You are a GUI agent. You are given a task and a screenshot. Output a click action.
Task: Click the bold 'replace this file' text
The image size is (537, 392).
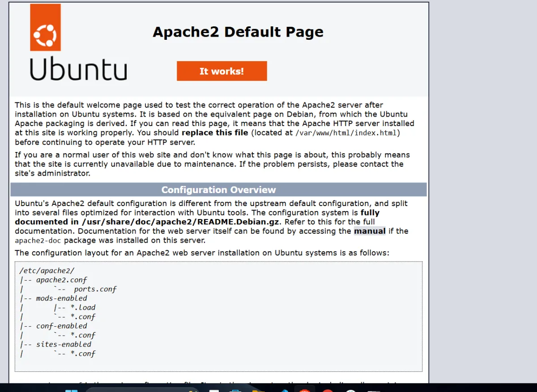(215, 133)
